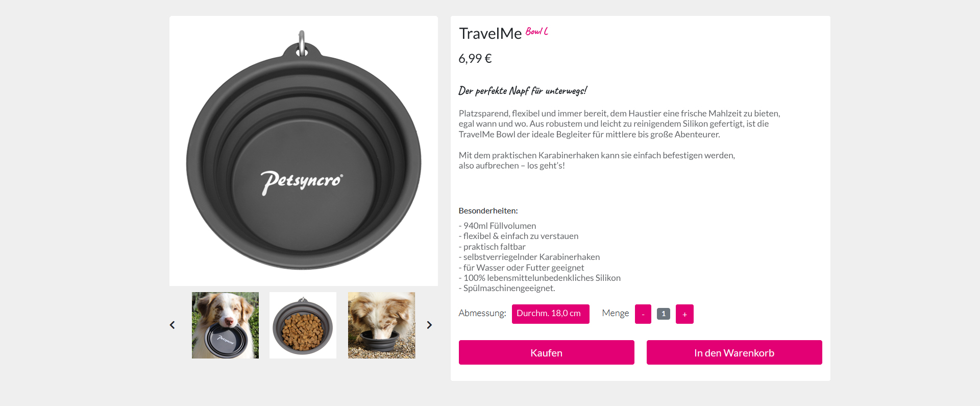This screenshot has width=980, height=406.
Task: Select the Durchm. 18,0 cm size option
Action: (x=550, y=314)
